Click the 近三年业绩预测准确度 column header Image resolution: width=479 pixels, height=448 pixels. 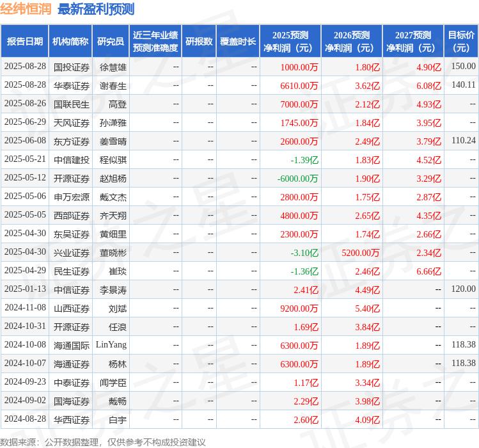[155, 42]
